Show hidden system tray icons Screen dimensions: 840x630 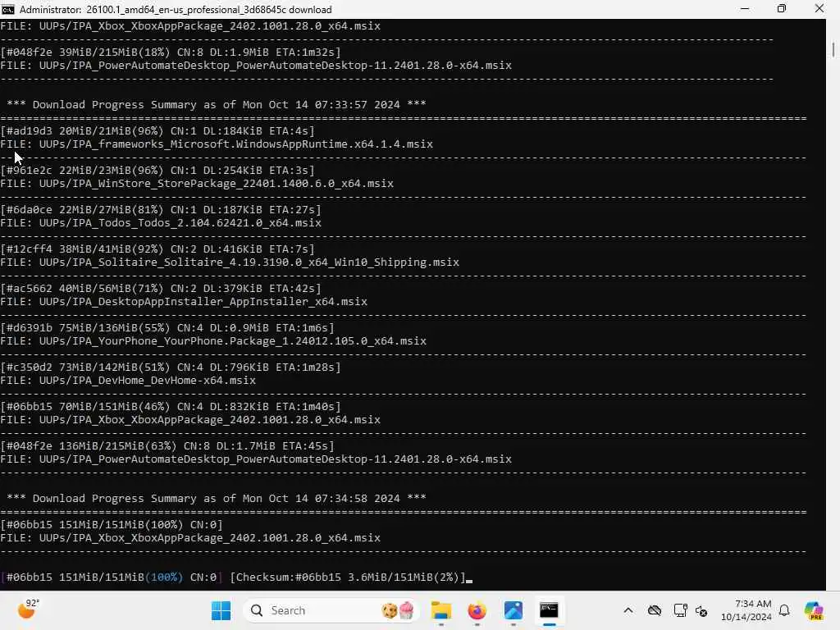click(x=628, y=610)
